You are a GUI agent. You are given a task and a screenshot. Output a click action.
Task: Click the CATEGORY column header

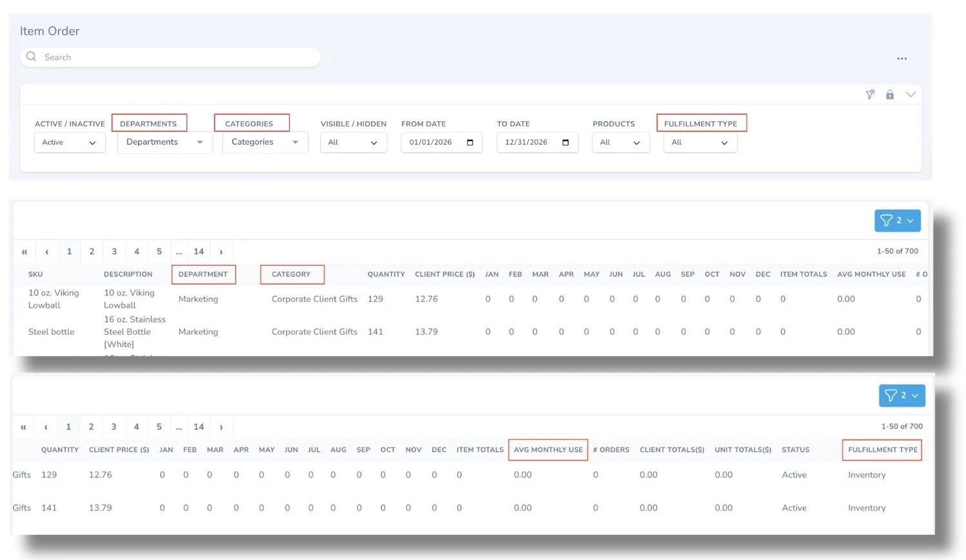[291, 274]
